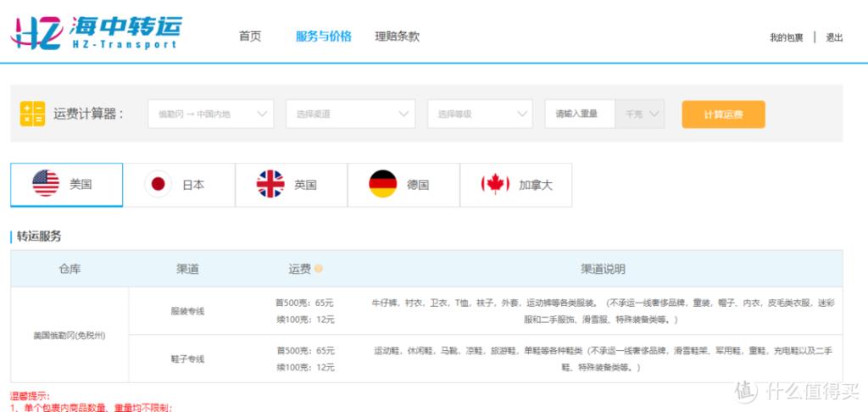Click the 退出 logout link
Viewport: 868px width, 412px height.
point(834,37)
